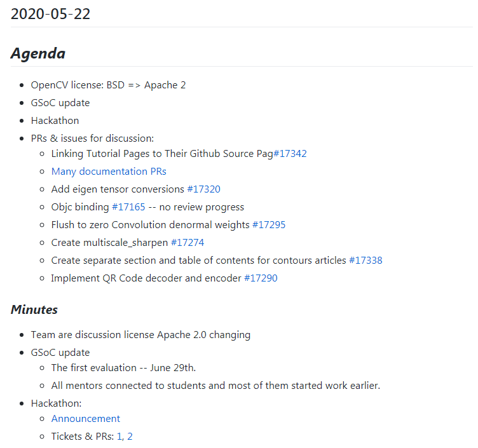Click Tickets & PRs link 2
The height and width of the screenshot is (448, 478).
coord(130,436)
